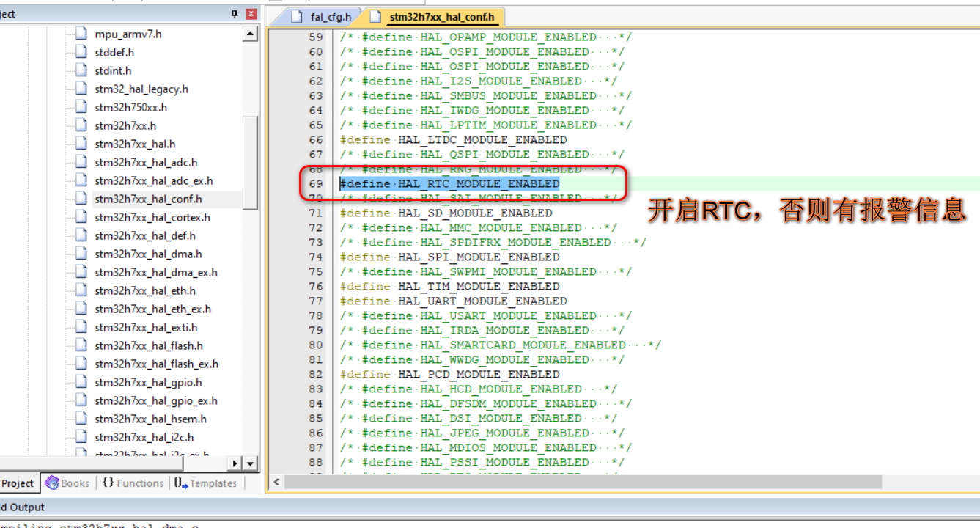Click line number 88 in gutter
Screen dimensions: 980x528
[x=316, y=462]
